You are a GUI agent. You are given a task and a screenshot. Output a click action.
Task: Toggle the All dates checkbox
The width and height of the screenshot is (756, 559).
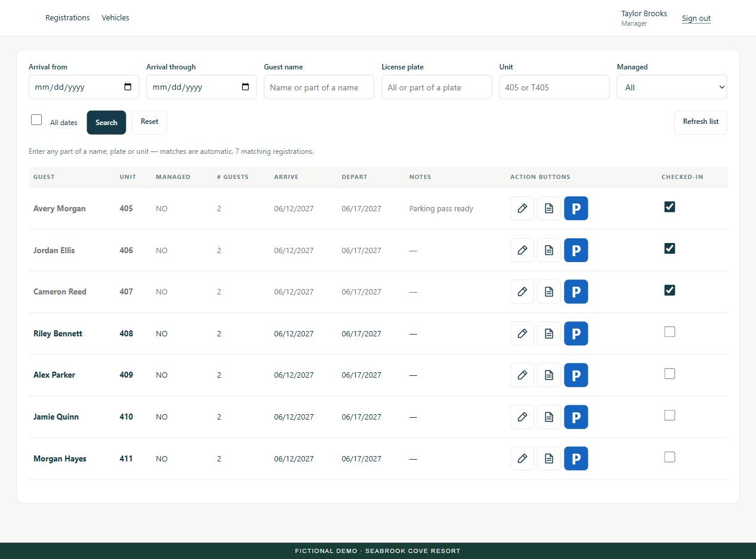point(36,120)
